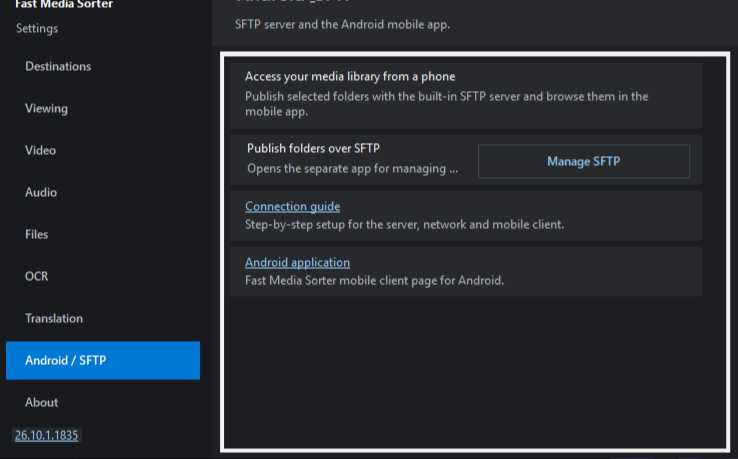
Task: Select the Files settings section
Action: coord(103,234)
